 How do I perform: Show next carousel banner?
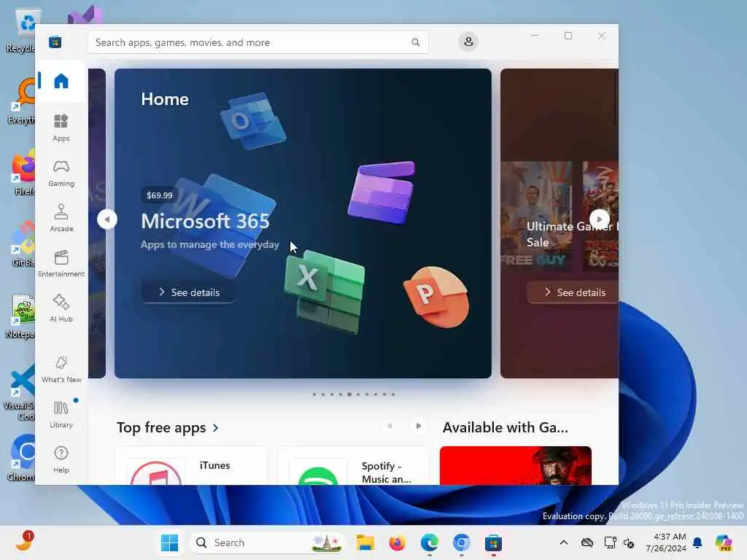(600, 219)
